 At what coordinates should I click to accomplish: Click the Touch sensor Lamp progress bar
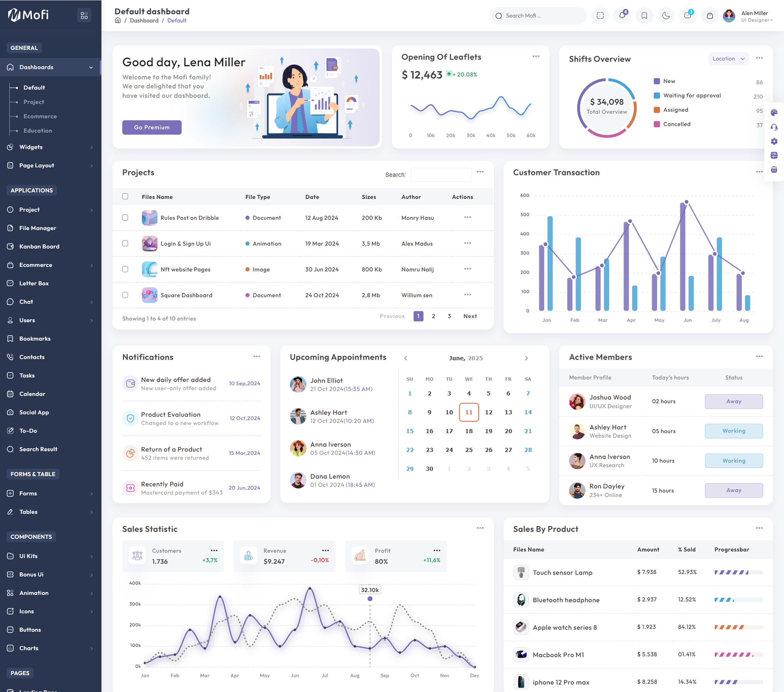click(x=738, y=572)
